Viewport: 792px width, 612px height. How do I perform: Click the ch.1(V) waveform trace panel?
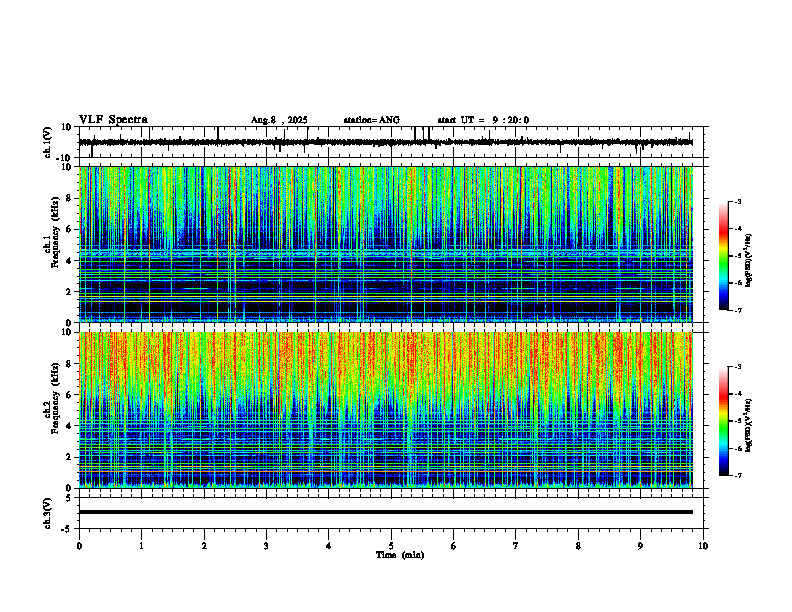(393, 142)
